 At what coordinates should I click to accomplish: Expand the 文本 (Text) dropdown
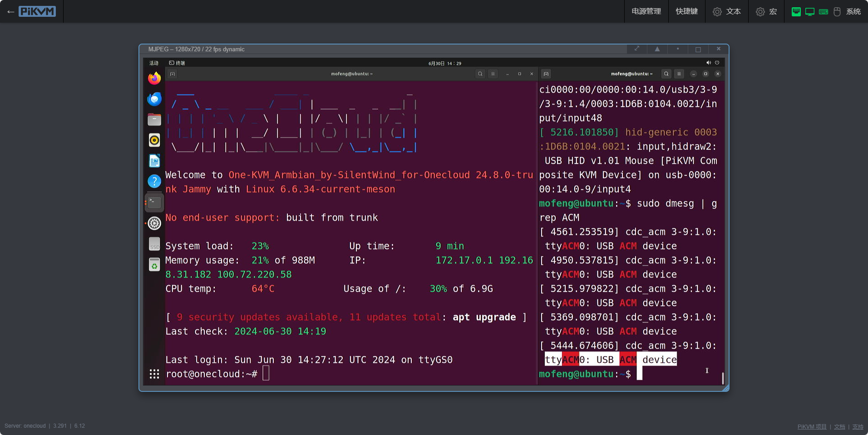[727, 11]
